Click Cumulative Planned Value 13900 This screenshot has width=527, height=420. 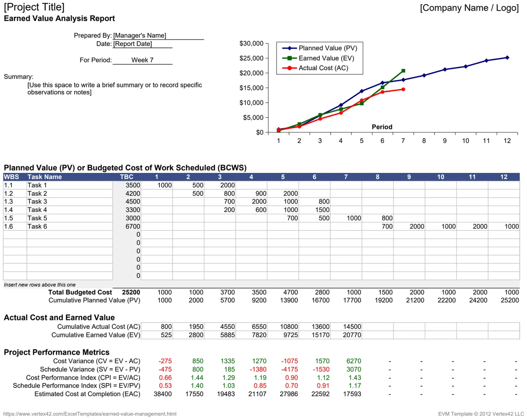click(289, 301)
